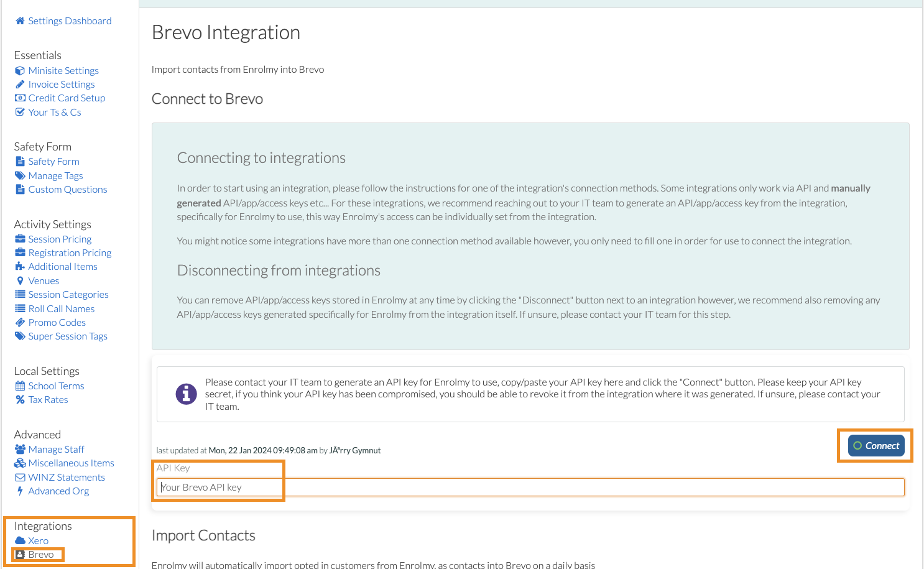Click the calendar icon next to School Terms

tap(20, 386)
